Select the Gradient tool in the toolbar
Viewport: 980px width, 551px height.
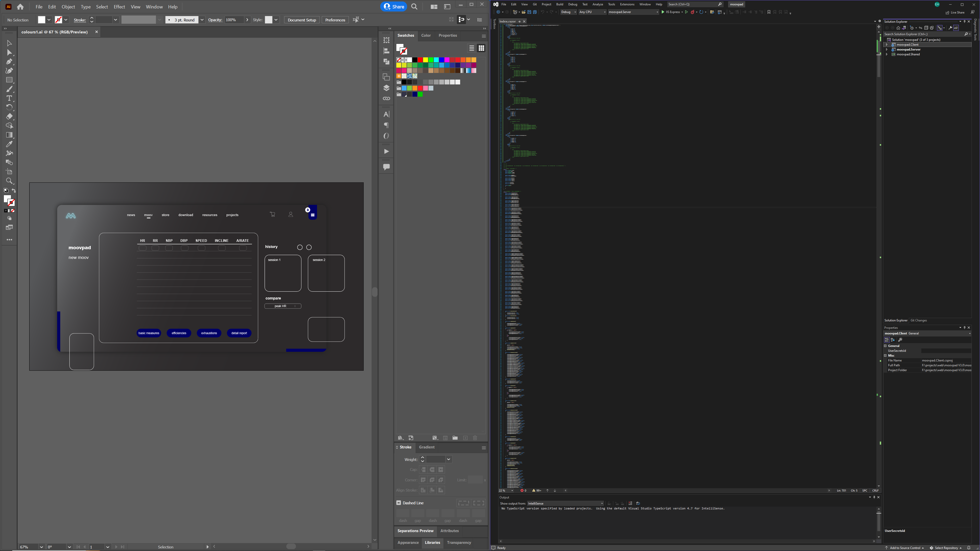(9, 135)
